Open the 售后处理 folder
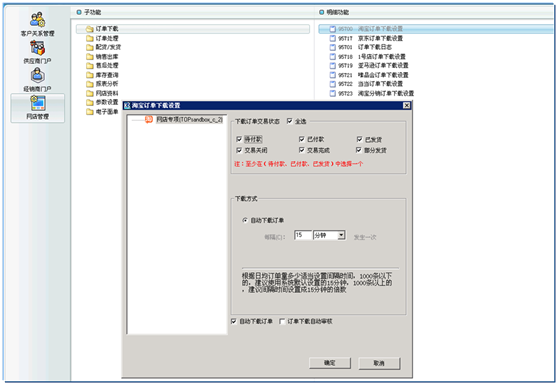558x385 pixels. pyautogui.click(x=102, y=65)
